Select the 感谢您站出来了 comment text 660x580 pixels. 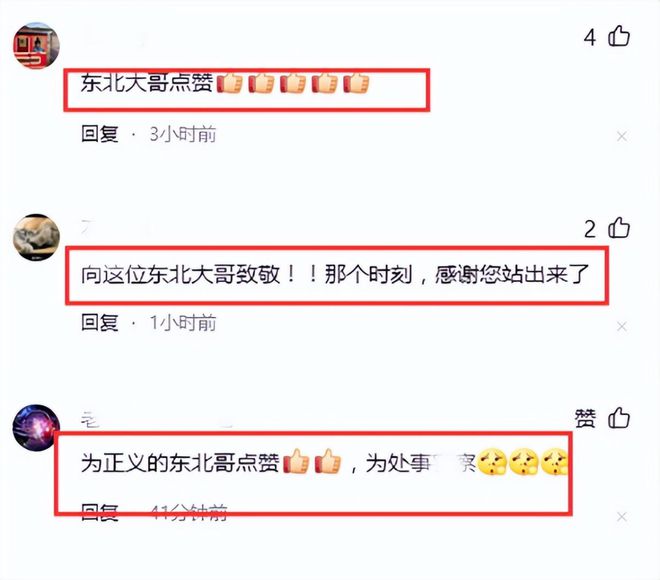tap(512, 274)
